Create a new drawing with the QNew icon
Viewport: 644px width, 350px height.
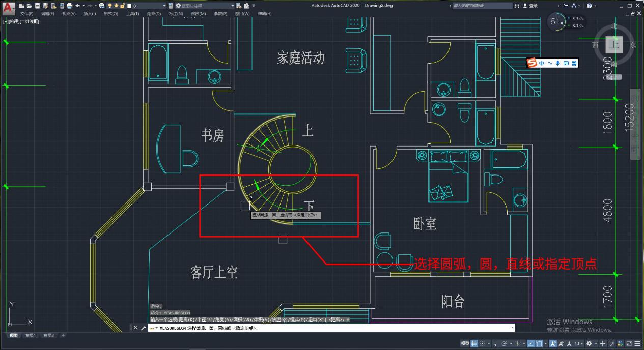click(21, 6)
